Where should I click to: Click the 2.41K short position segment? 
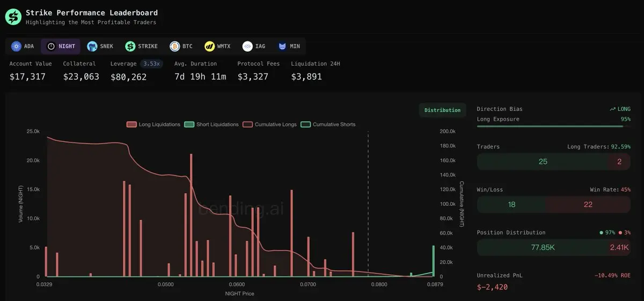click(619, 247)
